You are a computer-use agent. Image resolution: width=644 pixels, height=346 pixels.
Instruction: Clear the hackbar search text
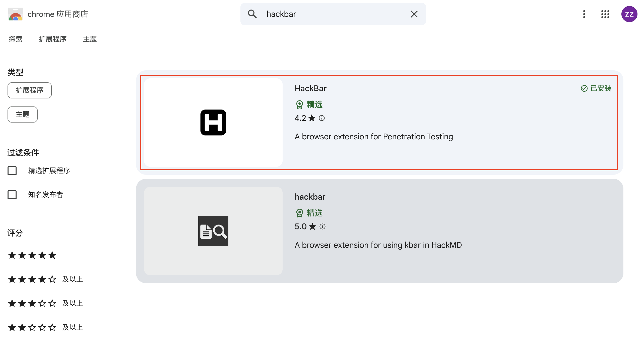[x=414, y=14]
